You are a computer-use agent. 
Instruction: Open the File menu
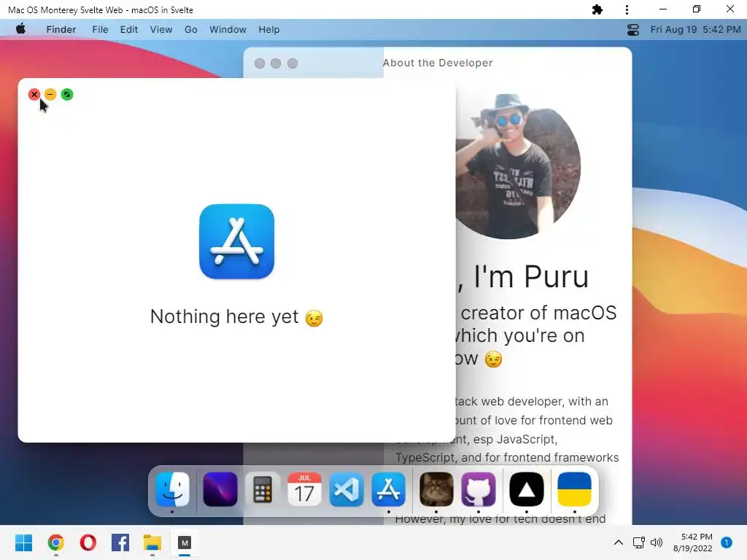100,29
